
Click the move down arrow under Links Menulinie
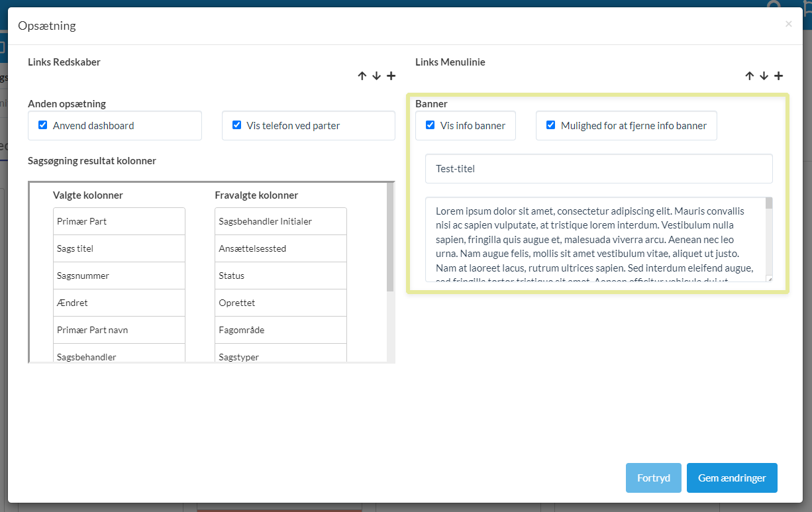pos(764,76)
